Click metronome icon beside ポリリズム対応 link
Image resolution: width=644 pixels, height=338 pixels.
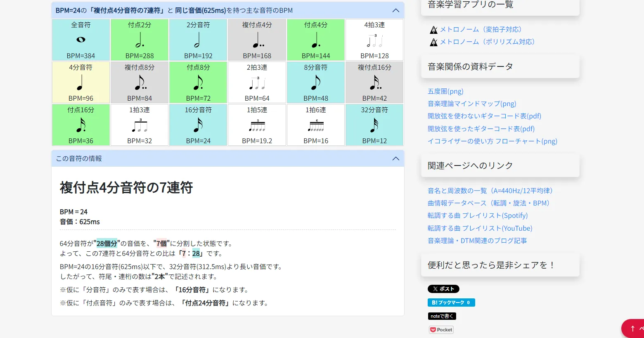433,42
